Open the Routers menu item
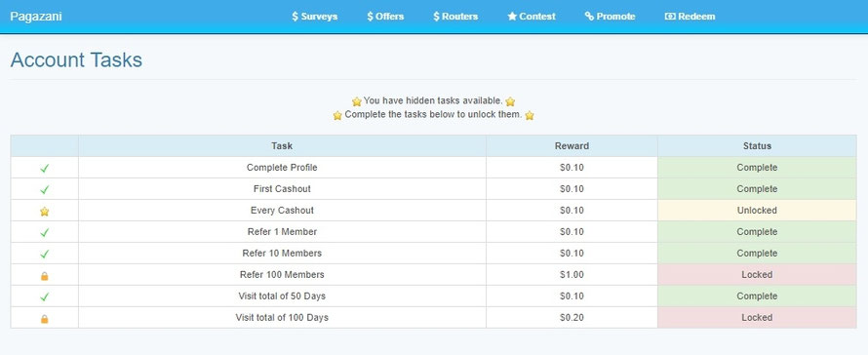The height and width of the screenshot is (355, 868). click(x=455, y=17)
